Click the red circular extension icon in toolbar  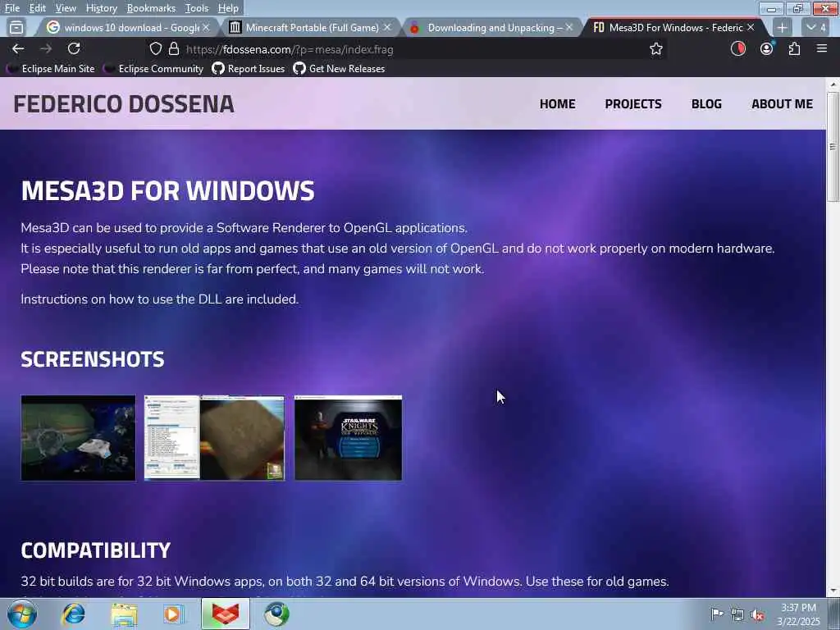click(738, 48)
